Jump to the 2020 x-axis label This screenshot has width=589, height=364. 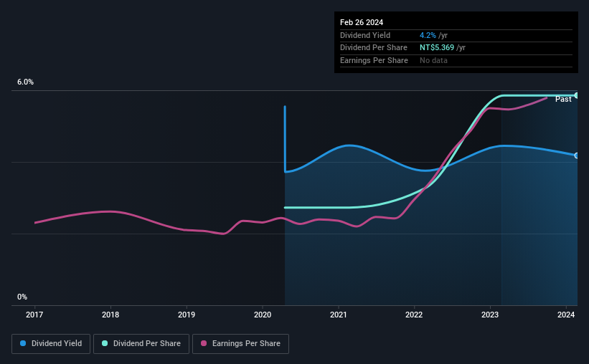[x=263, y=315]
